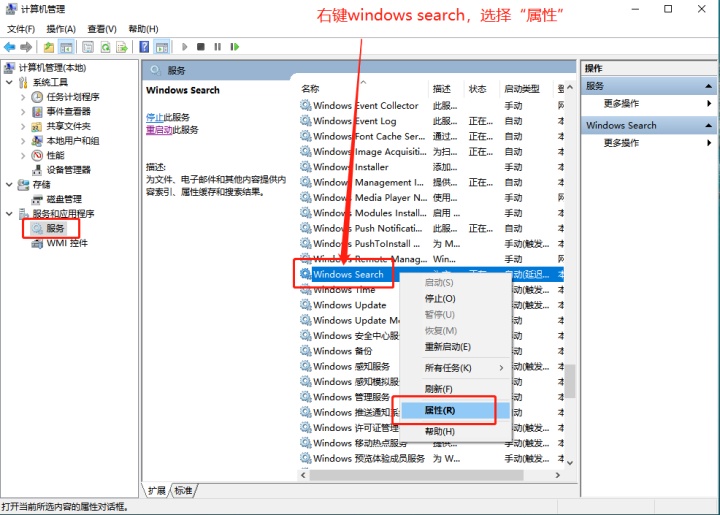Switch to the 标准 tab
The height and width of the screenshot is (515, 720).
click(183, 491)
